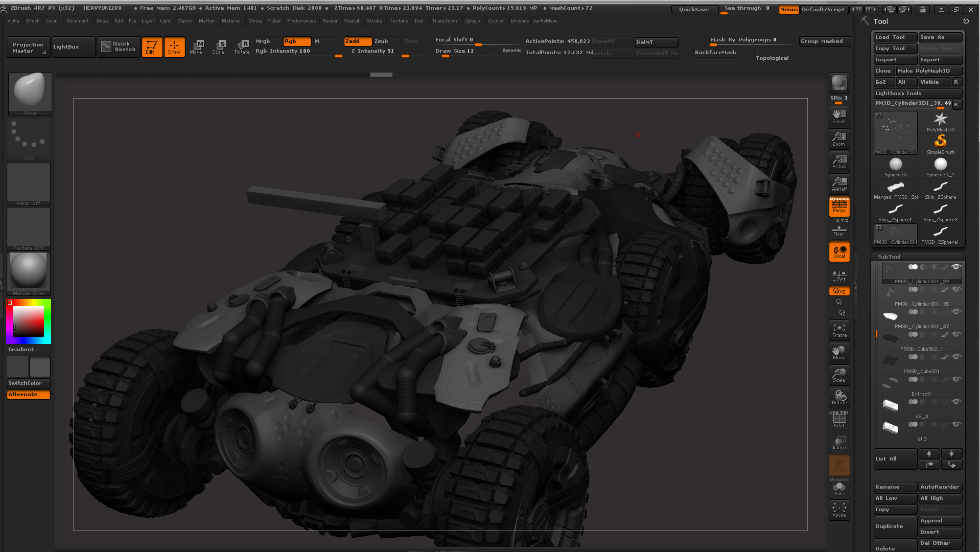Screen dimensions: 980x552
Task: Open LightBox browser button
Action: click(x=73, y=47)
